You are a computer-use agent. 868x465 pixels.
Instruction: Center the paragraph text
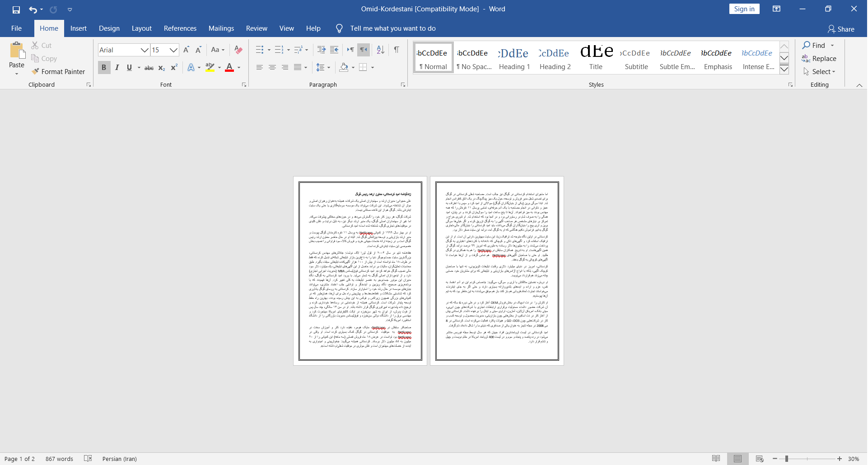(x=272, y=67)
